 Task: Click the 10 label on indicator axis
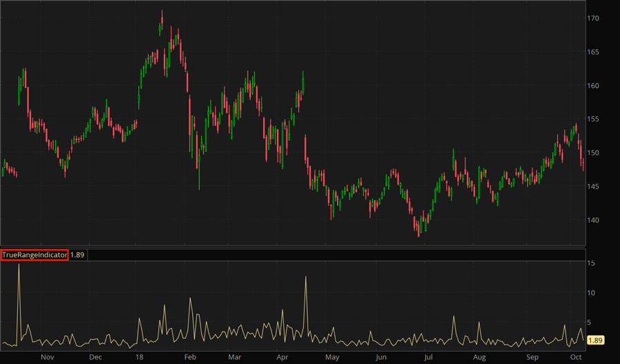[591, 292]
